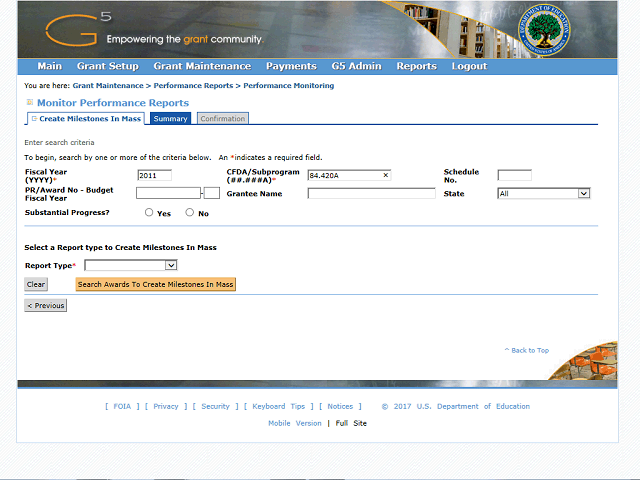The height and width of the screenshot is (480, 640).
Task: Click the Department of Education seal
Action: [x=544, y=31]
